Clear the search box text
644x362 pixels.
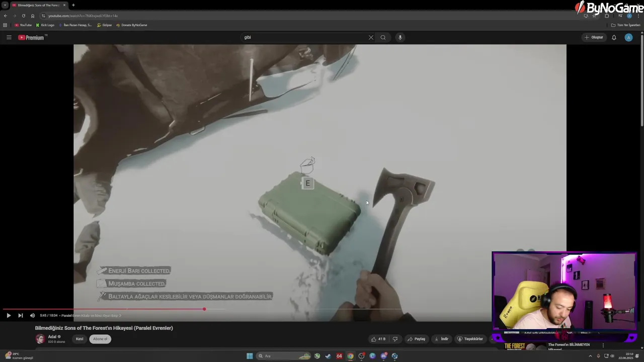click(371, 37)
